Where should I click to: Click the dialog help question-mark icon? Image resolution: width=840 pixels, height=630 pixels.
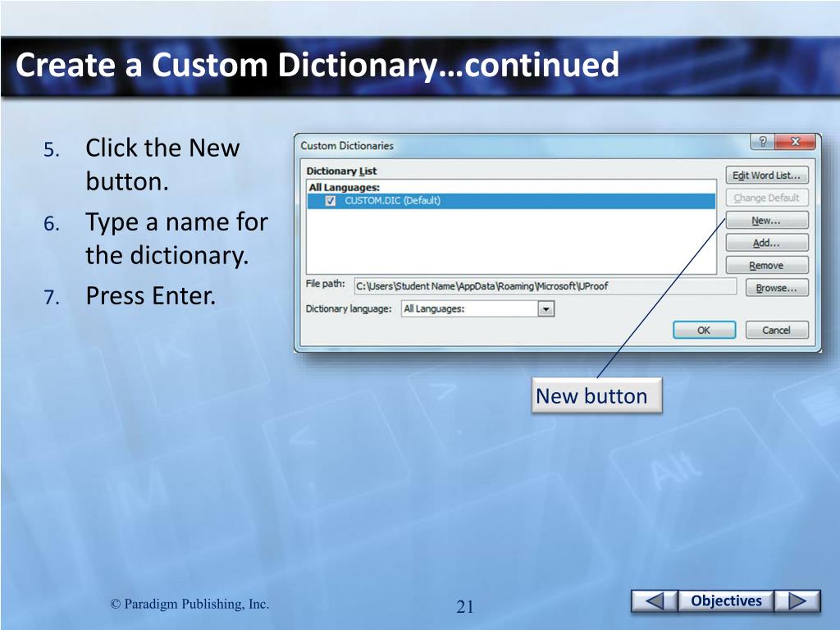[762, 141]
